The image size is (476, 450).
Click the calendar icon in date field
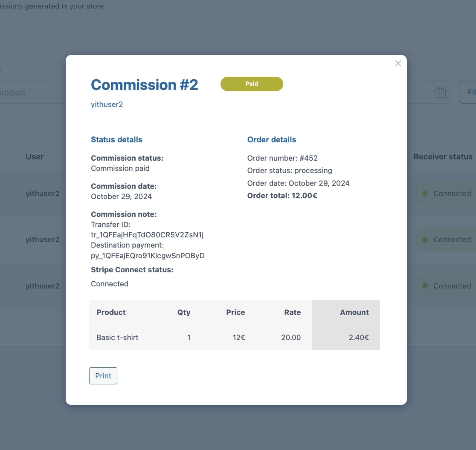pyautogui.click(x=440, y=92)
